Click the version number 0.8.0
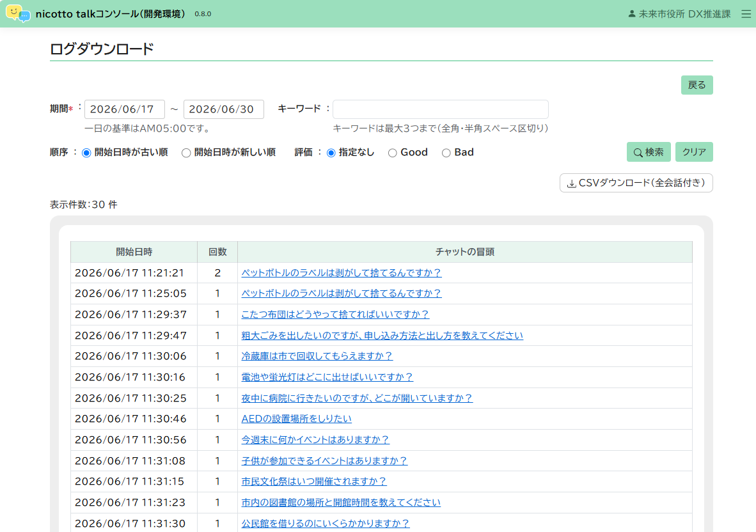 203,14
